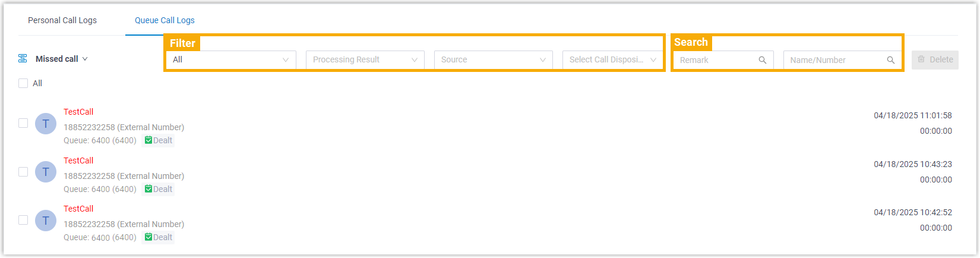This screenshot has height=258, width=980.
Task: Click the magnifier icon in Remark field
Action: click(x=763, y=60)
